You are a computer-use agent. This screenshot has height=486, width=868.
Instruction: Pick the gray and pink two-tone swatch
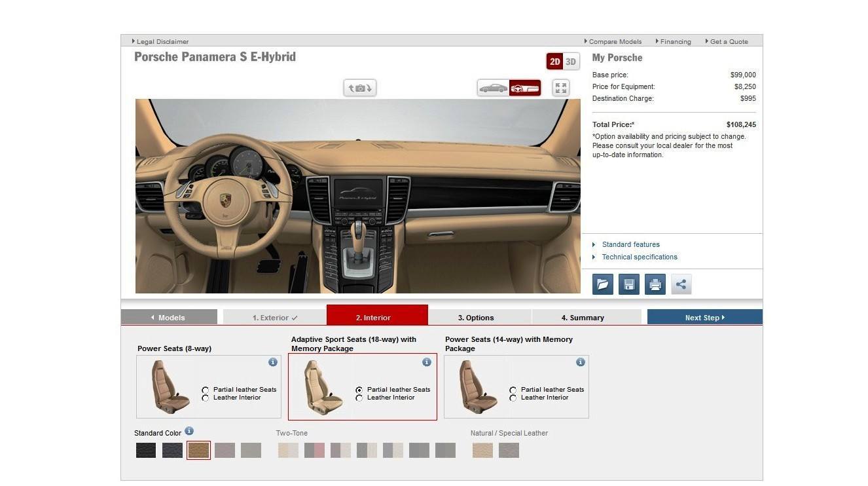(x=314, y=450)
